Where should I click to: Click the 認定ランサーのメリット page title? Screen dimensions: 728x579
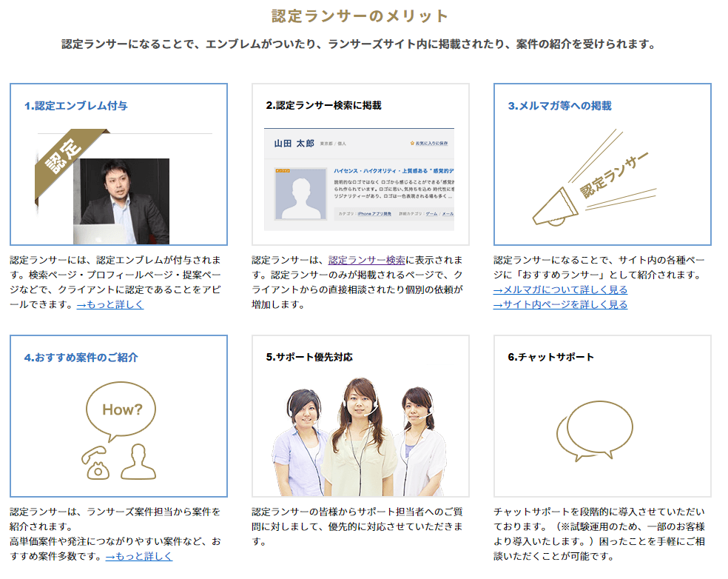point(360,16)
